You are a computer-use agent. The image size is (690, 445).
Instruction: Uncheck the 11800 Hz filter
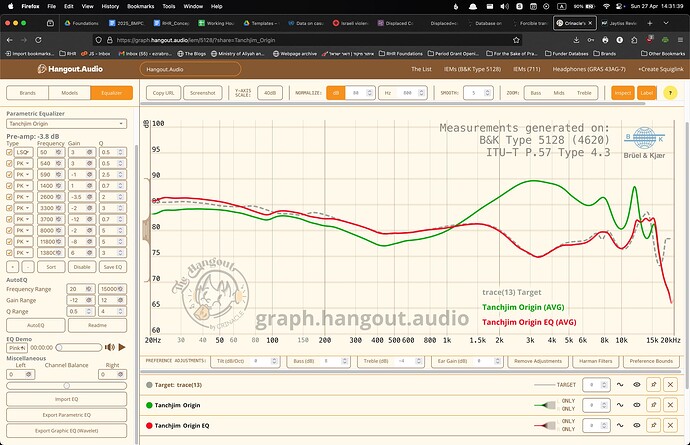coord(9,242)
